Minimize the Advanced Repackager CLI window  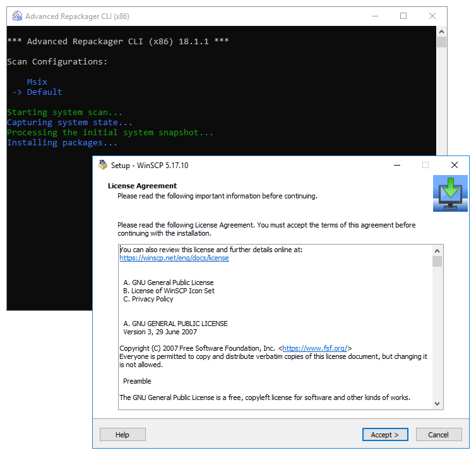coord(375,16)
